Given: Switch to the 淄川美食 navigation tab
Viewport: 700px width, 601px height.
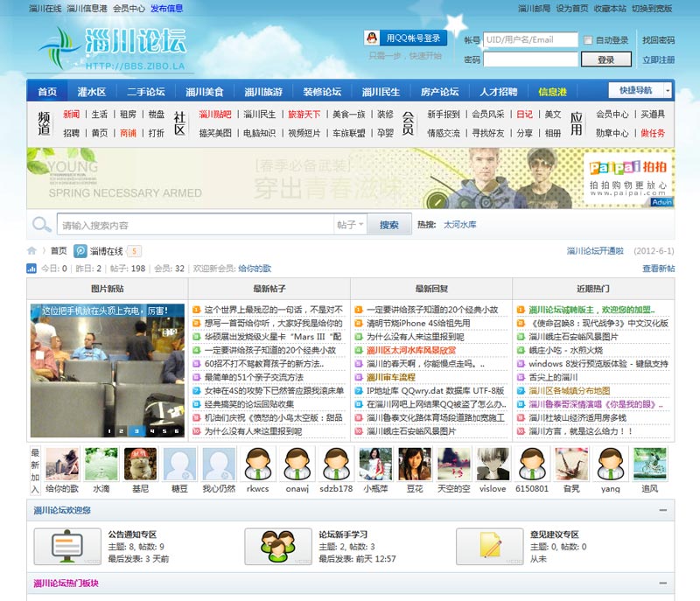Looking at the screenshot, I should tap(204, 91).
